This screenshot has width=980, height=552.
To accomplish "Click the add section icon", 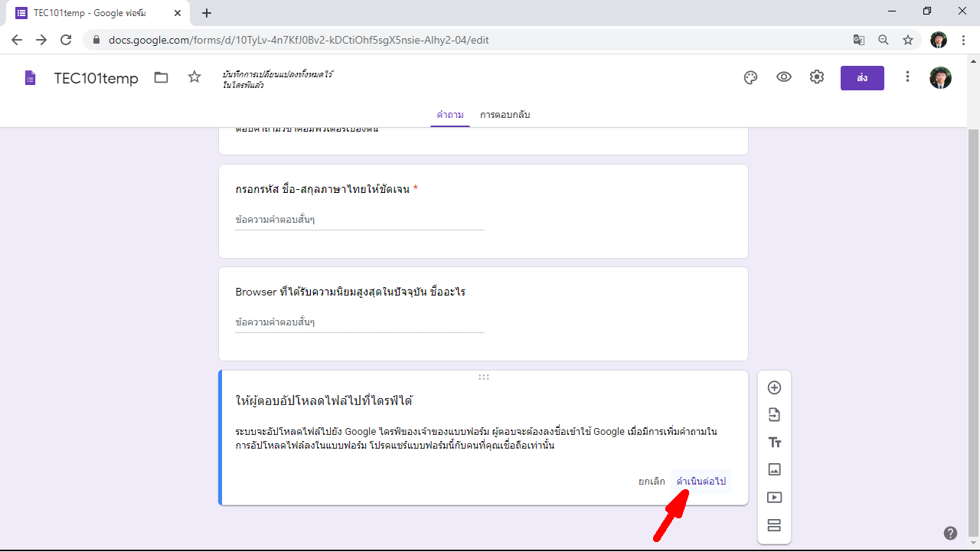I will point(774,525).
